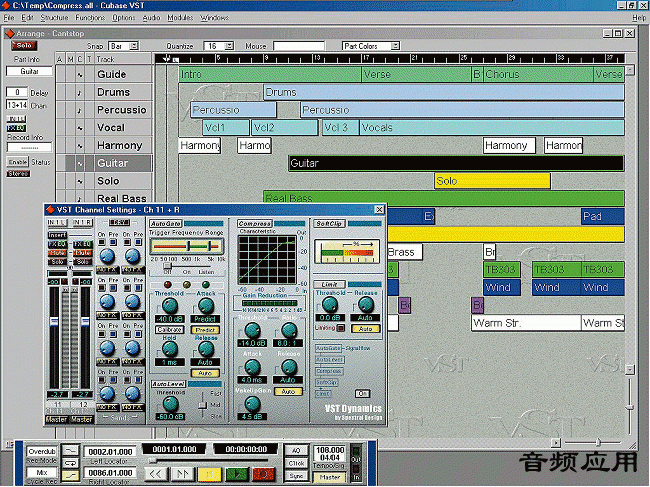Turn the MakeUpGain knob at 4.5 dB
This screenshot has width=650, height=487.
[x=252, y=403]
